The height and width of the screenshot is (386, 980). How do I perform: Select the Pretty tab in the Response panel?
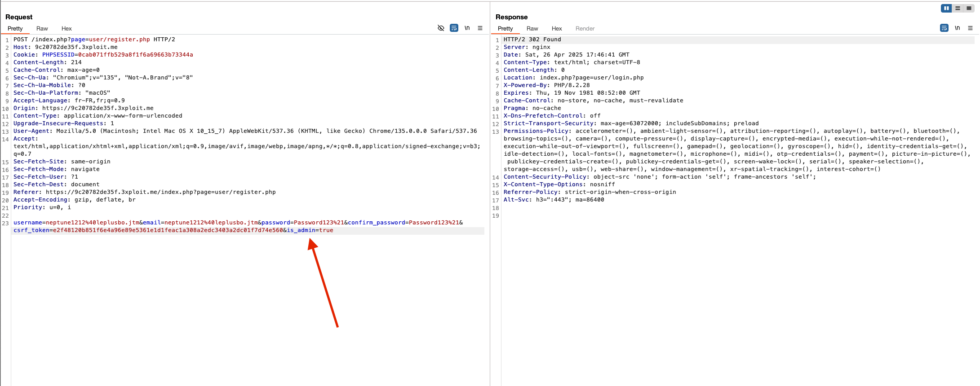[x=505, y=28]
